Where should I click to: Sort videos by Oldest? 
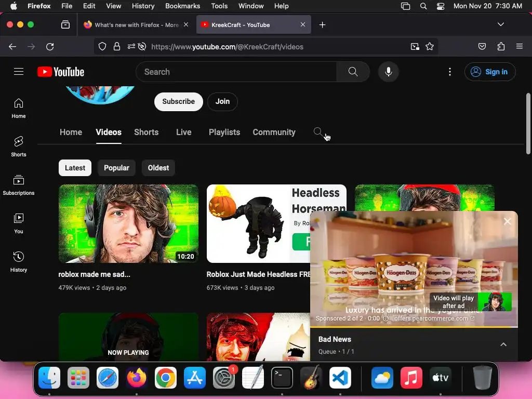tap(158, 168)
